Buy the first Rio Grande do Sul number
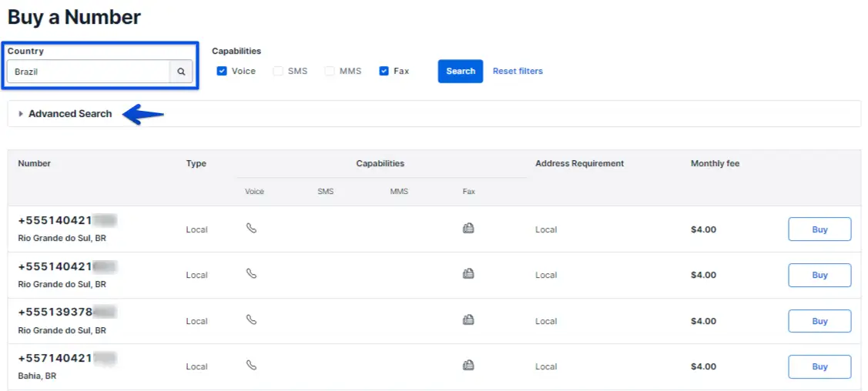Image resolution: width=868 pixels, height=391 pixels. point(819,229)
